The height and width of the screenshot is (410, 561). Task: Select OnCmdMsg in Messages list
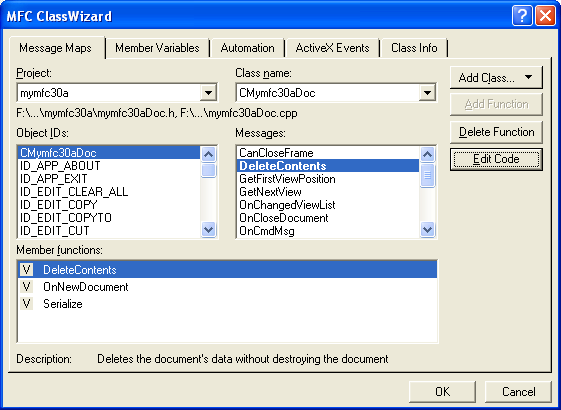pyautogui.click(x=328, y=231)
